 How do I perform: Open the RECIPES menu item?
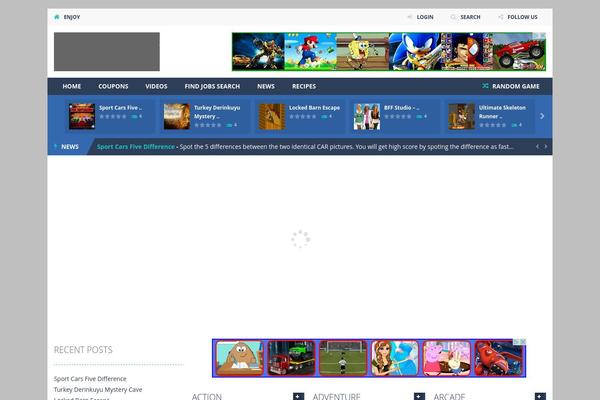pyautogui.click(x=304, y=87)
